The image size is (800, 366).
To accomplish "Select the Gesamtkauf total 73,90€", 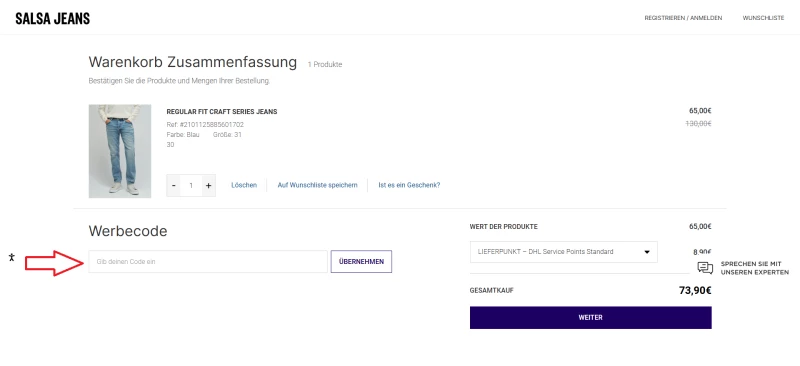I will coord(695,290).
